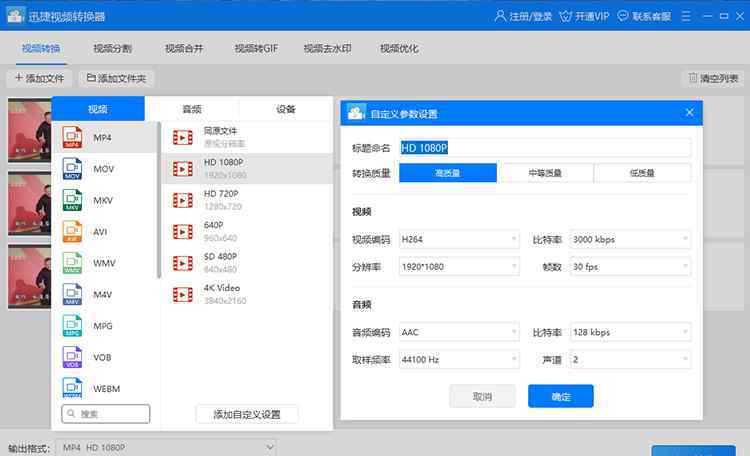
Task: Click the app logo in the title bar
Action: 15,15
